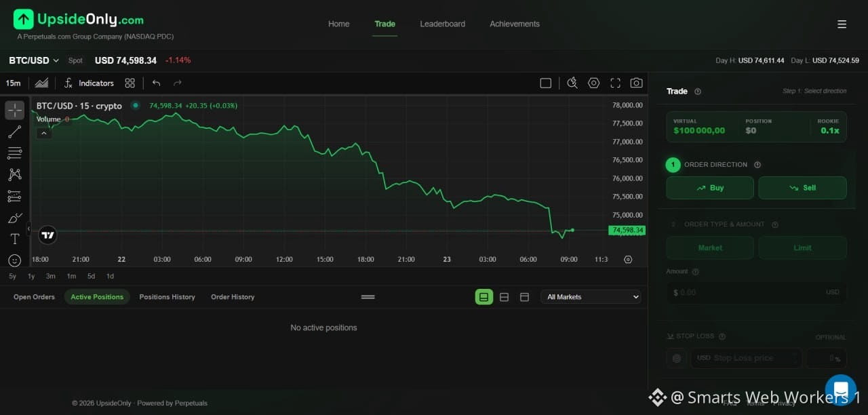Click the Rookie 0.1x multiplier value
Screen dimensions: 868x415
829,131
